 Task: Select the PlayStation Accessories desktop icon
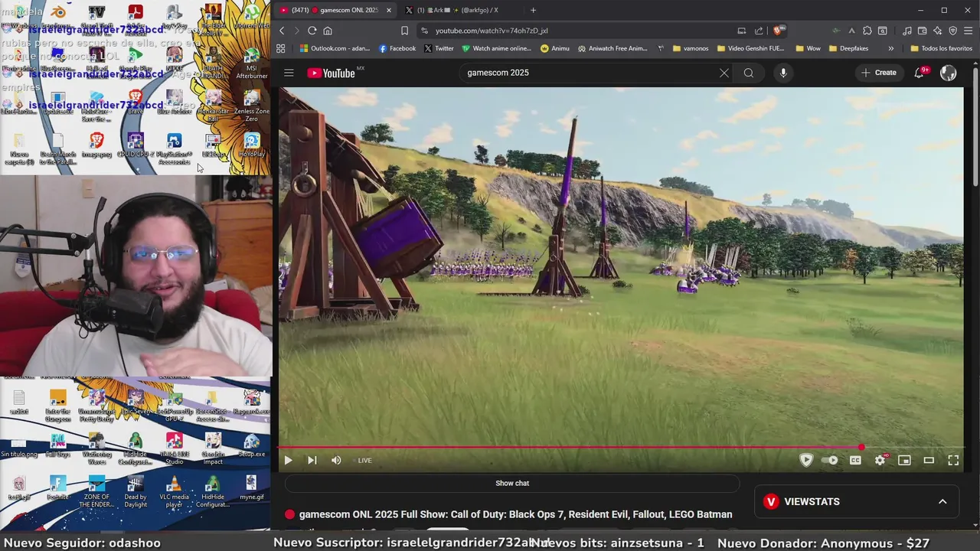(175, 149)
